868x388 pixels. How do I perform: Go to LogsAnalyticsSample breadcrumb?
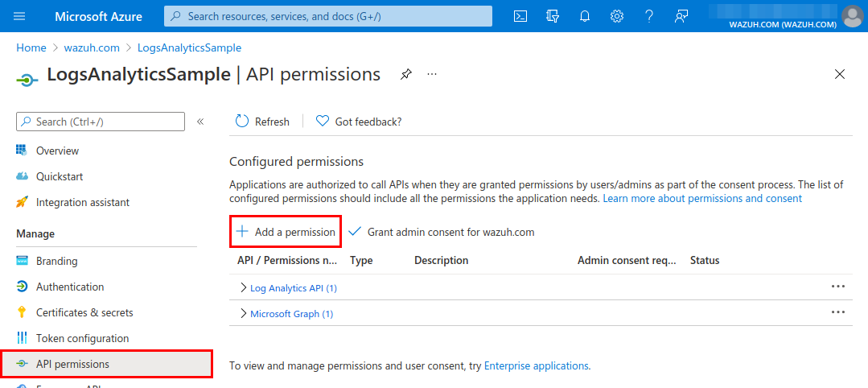pyautogui.click(x=189, y=47)
